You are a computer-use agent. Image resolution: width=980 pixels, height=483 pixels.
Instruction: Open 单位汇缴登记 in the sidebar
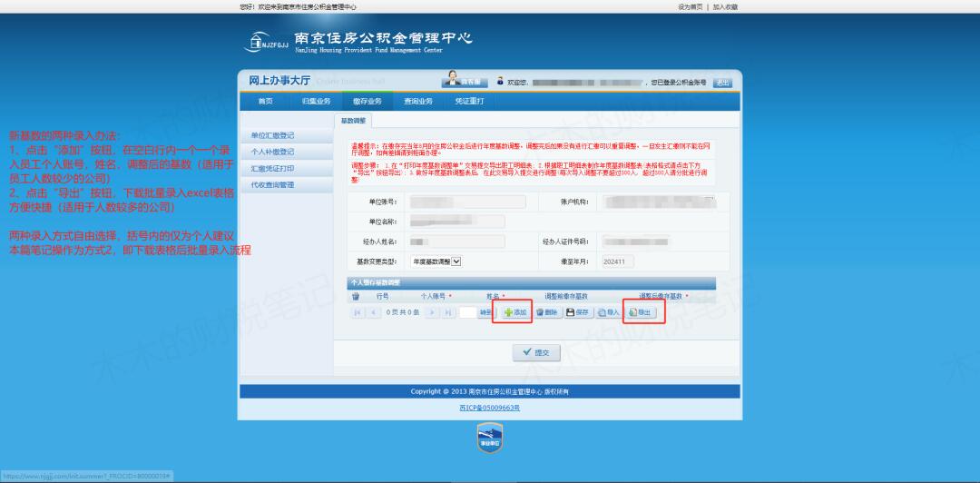coord(286,135)
